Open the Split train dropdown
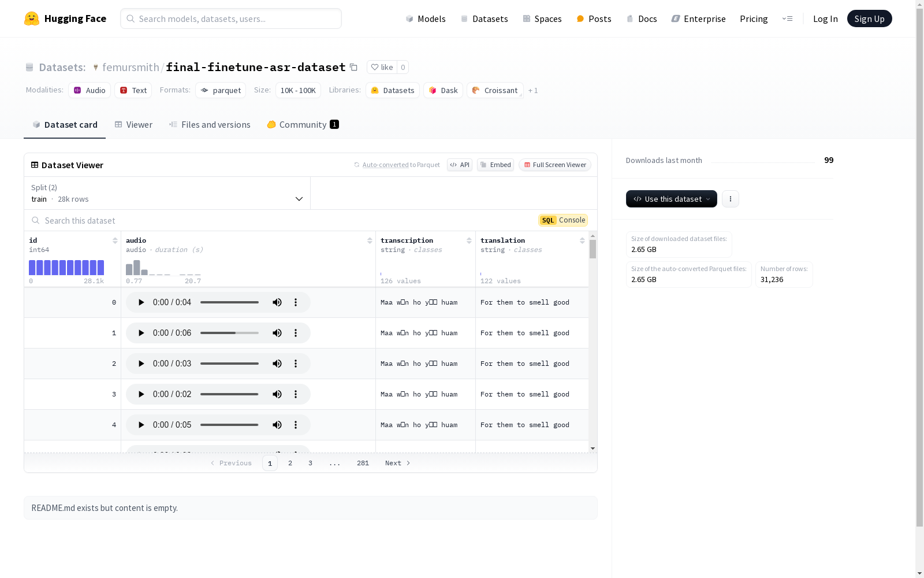 point(167,193)
